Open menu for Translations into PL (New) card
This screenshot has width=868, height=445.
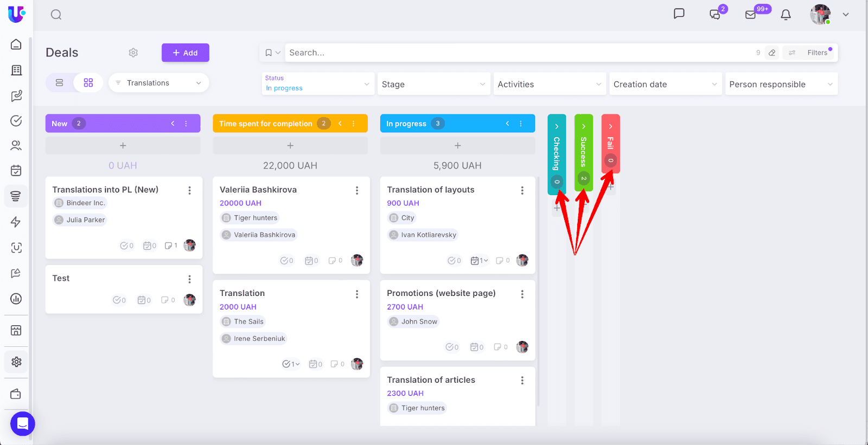pyautogui.click(x=189, y=190)
